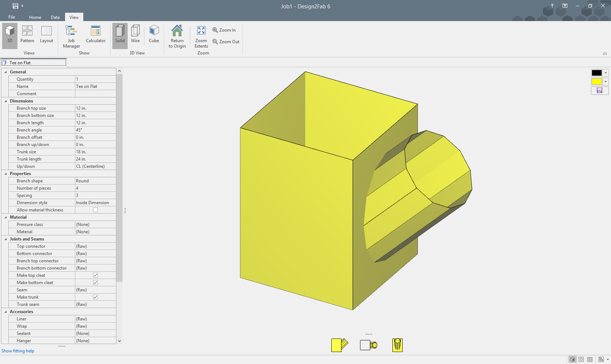Screen dimensions: 611x364
Task: Save the color scheme with disk icon
Action: point(600,90)
